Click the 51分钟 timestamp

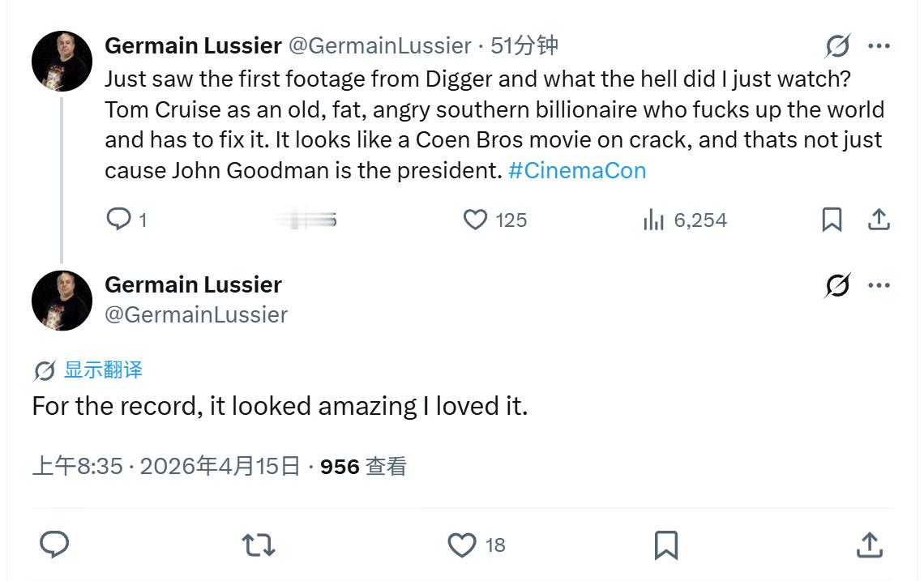[524, 46]
